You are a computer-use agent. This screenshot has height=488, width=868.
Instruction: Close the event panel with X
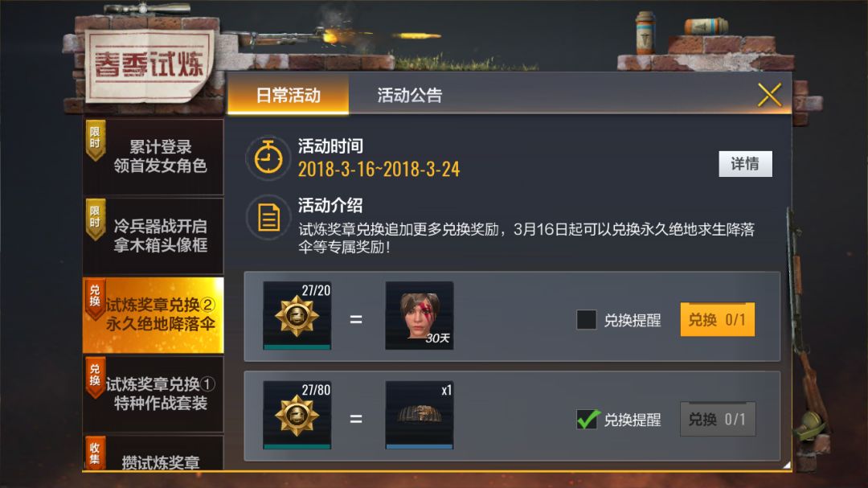(x=769, y=95)
